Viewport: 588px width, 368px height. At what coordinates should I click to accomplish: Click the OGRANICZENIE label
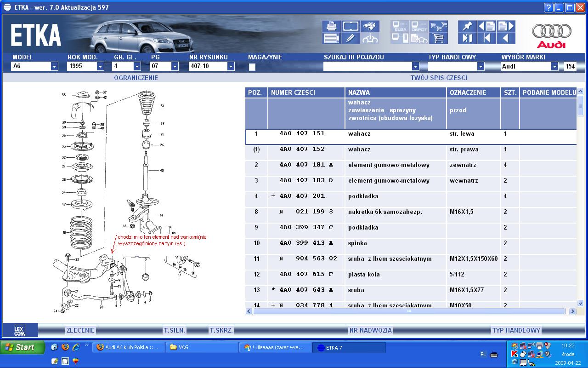coord(136,78)
